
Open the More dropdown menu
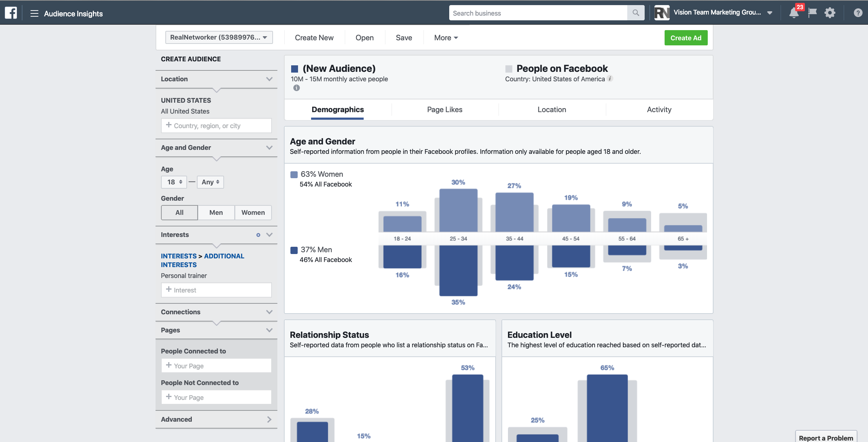[x=446, y=38]
